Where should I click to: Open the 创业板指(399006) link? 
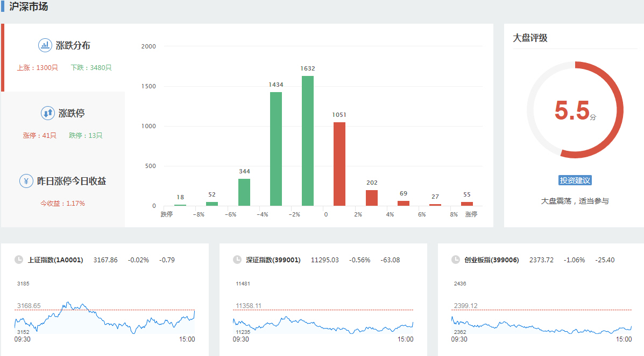[492, 260]
